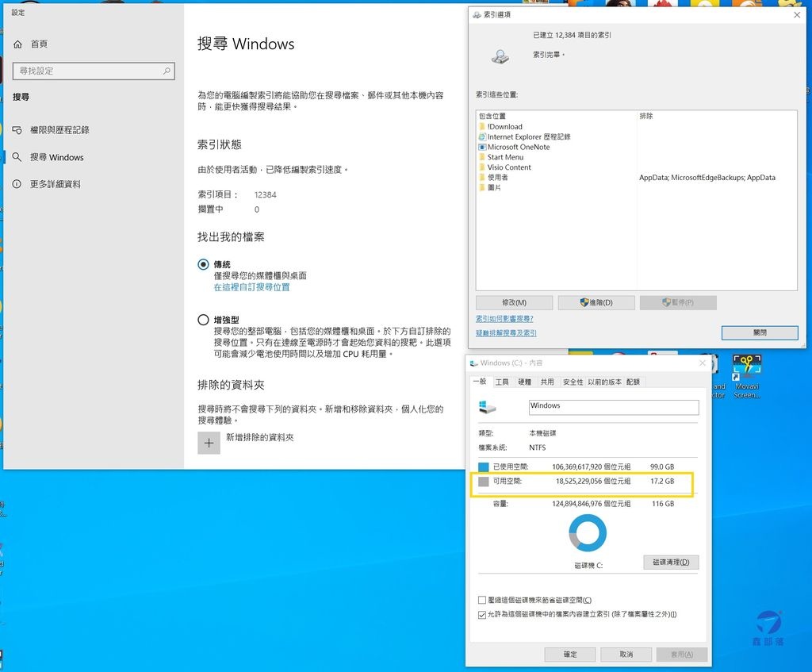This screenshot has width=812, height=672.
Task: Click the Windows (C:) title bar drive icon
Action: [474, 363]
